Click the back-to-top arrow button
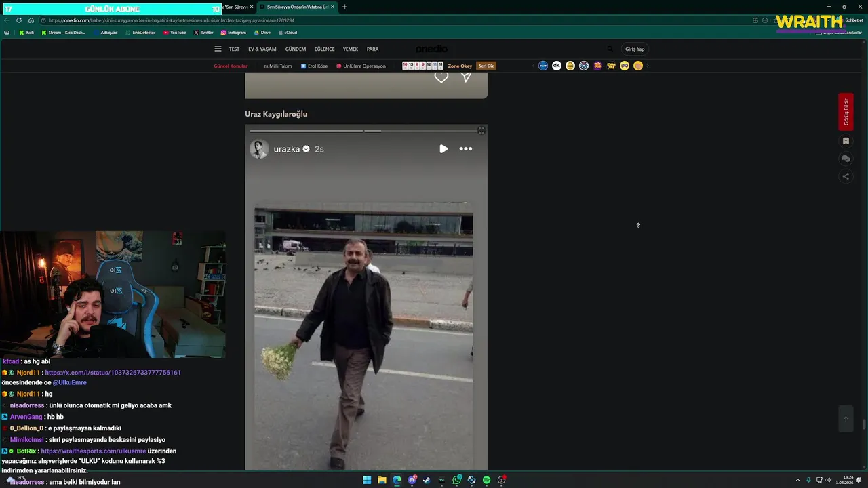The image size is (868, 488). (x=846, y=418)
